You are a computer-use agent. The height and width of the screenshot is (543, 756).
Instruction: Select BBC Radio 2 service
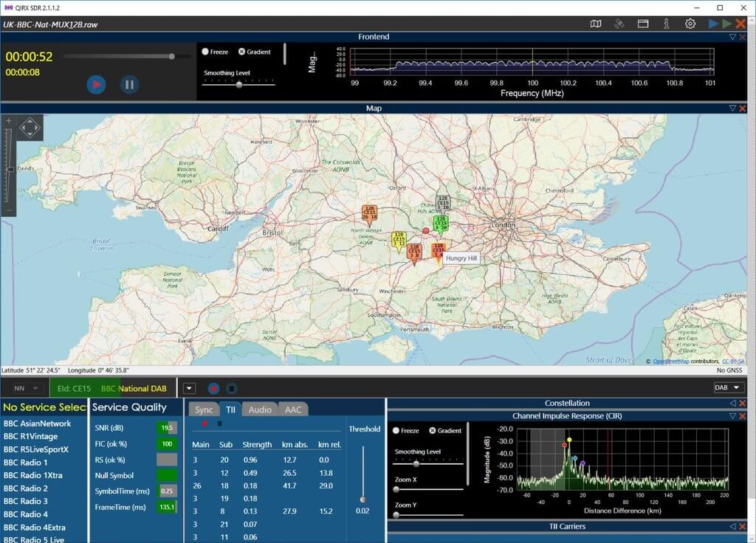(26, 488)
